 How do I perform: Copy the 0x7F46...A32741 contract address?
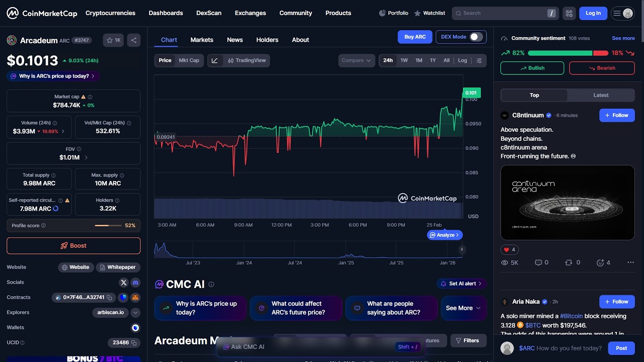(109, 298)
